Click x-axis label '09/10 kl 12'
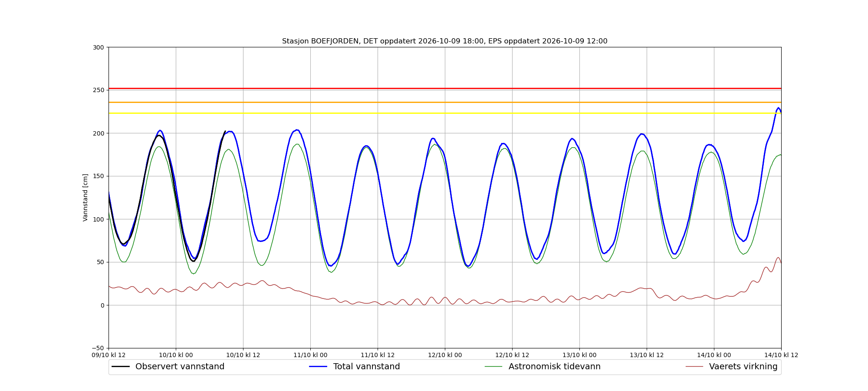The width and height of the screenshot is (868, 391). [x=108, y=355]
